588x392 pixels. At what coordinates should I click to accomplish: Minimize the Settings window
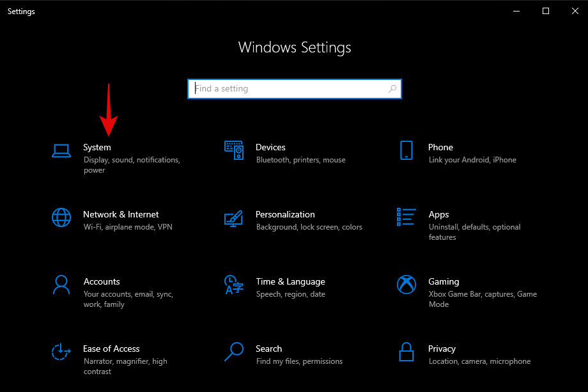tap(516, 11)
